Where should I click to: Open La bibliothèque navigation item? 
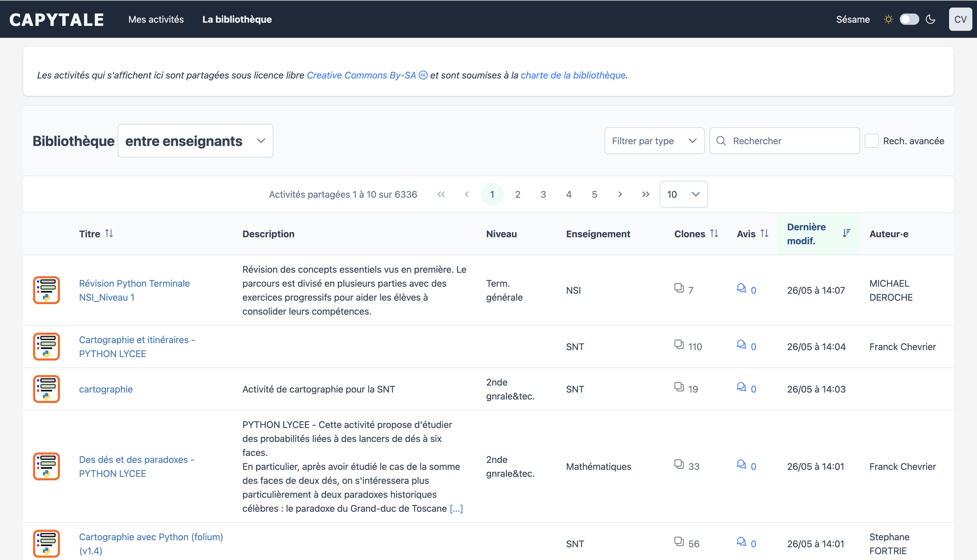[237, 19]
